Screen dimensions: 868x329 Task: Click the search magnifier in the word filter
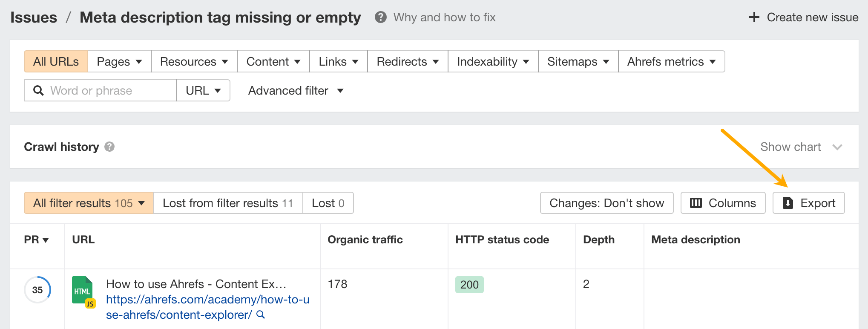38,91
